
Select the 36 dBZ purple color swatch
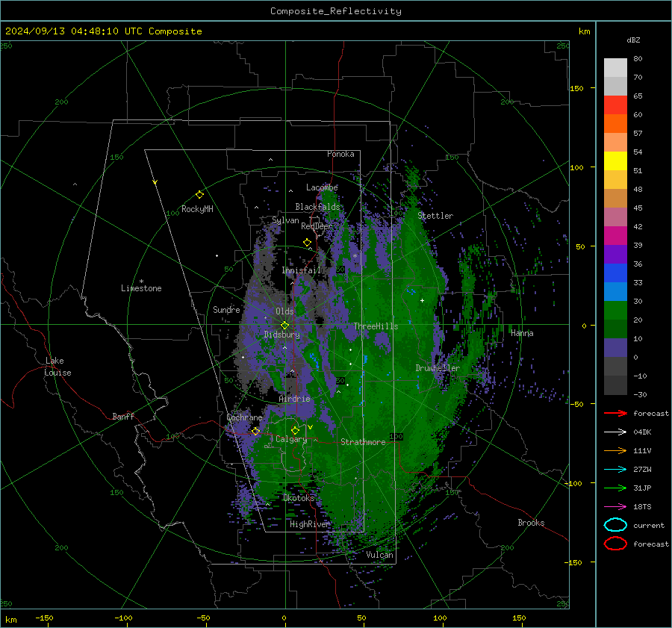click(615, 254)
